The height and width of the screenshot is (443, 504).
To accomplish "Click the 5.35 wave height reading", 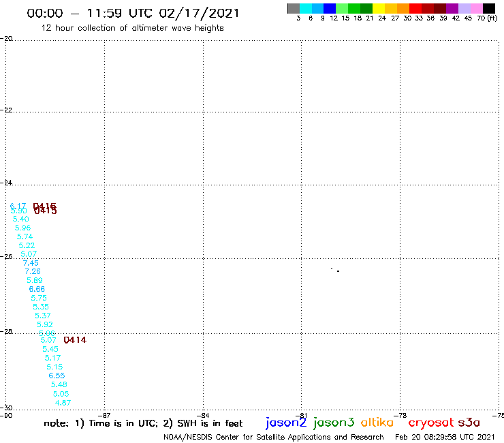I will [40, 307].
